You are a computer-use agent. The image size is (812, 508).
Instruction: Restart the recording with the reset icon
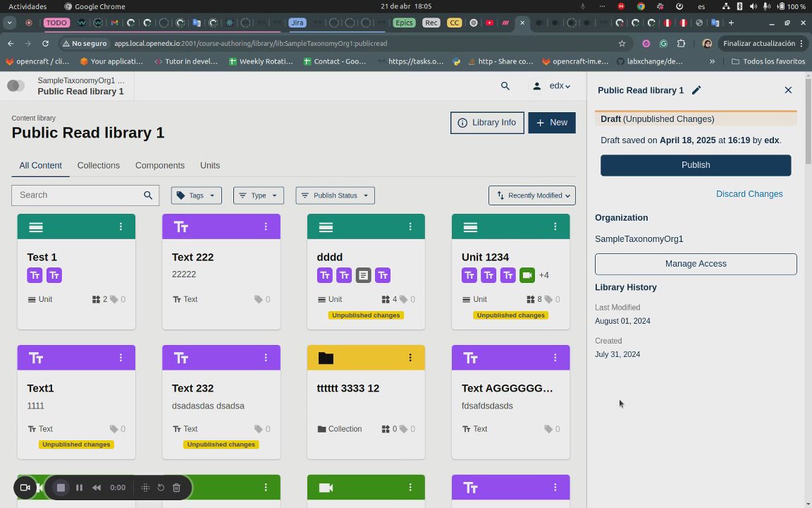tap(161, 488)
